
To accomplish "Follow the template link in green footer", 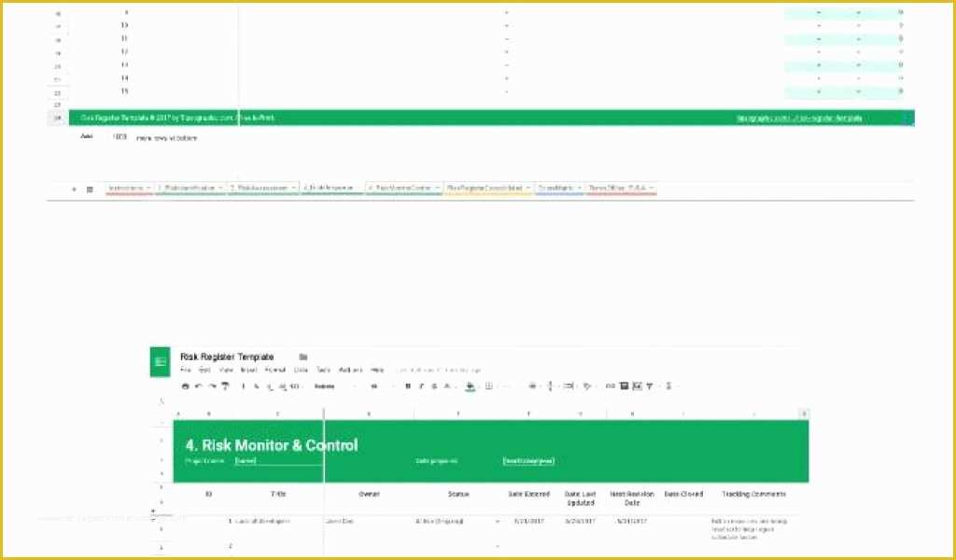I will [799, 119].
